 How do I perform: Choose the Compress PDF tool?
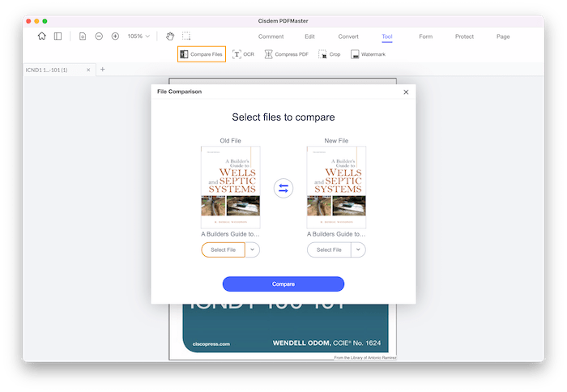[x=286, y=54]
